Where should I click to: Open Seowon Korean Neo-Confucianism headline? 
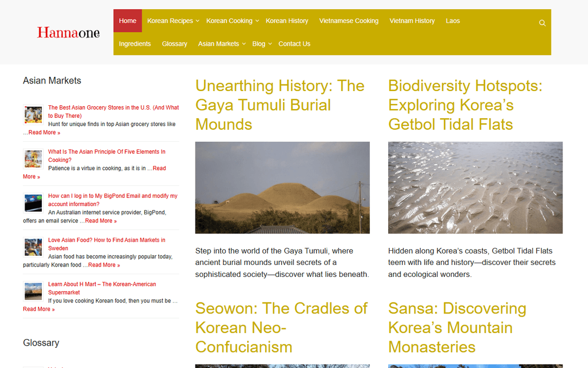click(281, 328)
